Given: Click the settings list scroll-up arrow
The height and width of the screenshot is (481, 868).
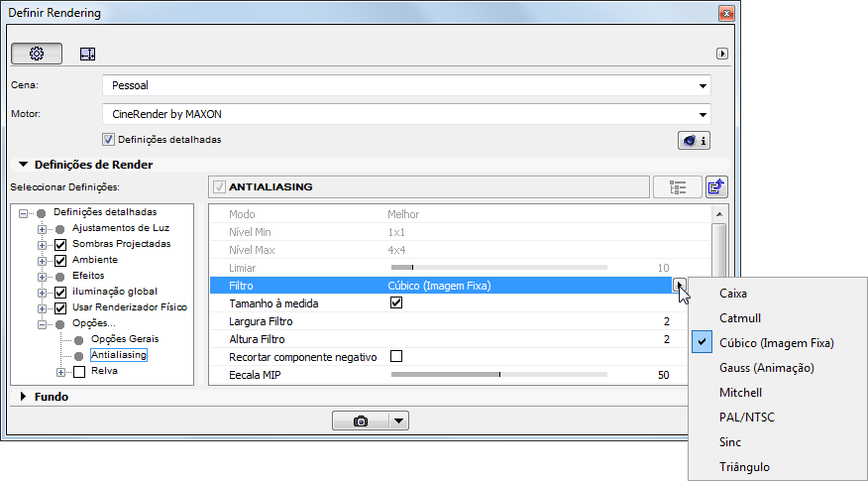Looking at the screenshot, I should coord(719,214).
